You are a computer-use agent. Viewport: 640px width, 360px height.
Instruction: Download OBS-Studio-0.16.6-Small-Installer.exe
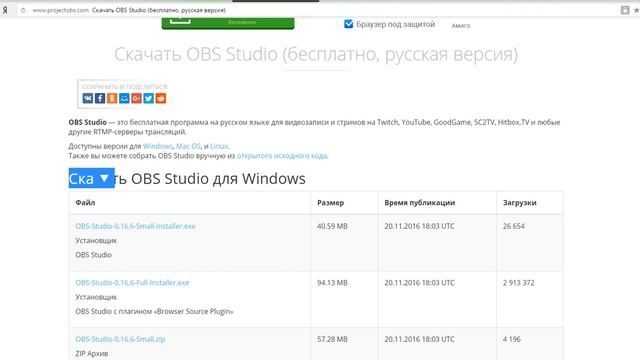[x=136, y=226]
